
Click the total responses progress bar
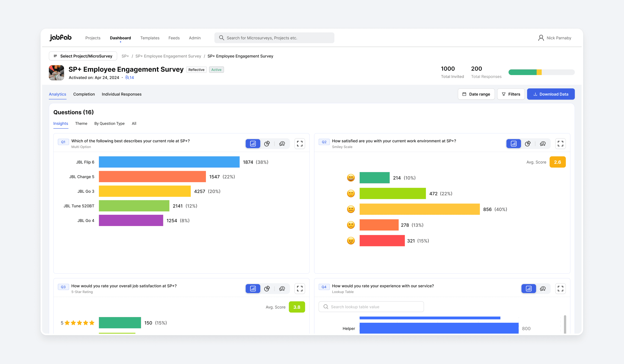click(x=541, y=72)
